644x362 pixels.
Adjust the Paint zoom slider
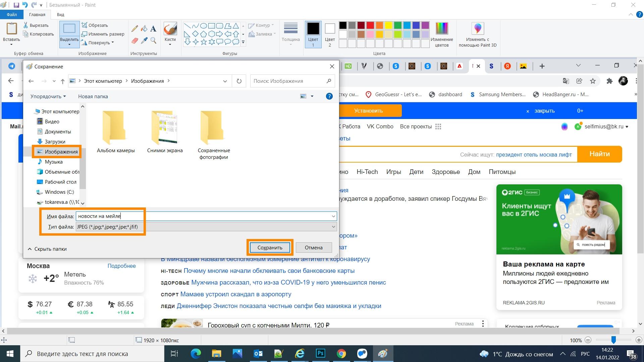point(613,340)
